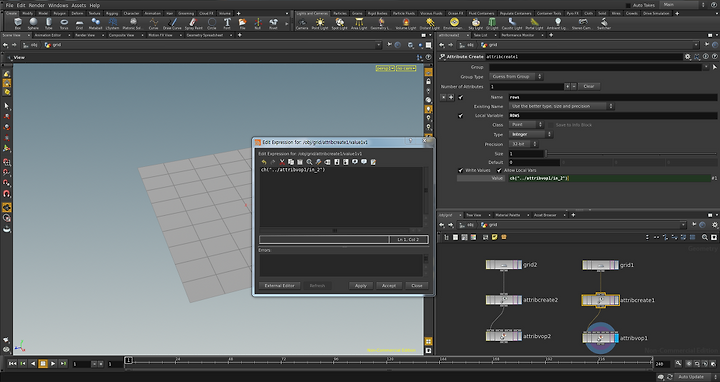
Task: Click the play forward button on timeline
Action: (x=53, y=364)
